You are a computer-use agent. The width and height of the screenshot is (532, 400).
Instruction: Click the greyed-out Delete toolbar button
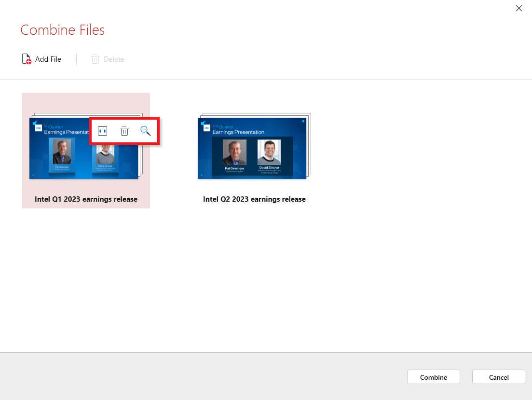108,59
